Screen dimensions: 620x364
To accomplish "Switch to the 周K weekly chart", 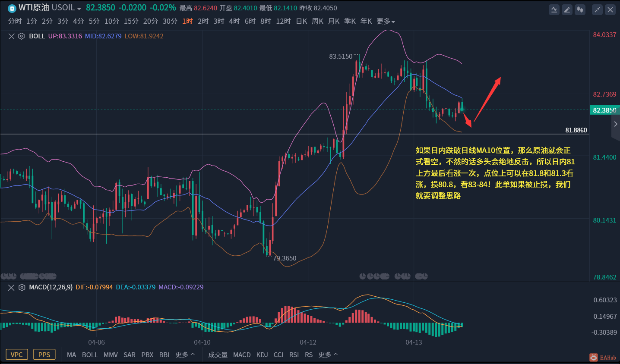I will point(317,21).
